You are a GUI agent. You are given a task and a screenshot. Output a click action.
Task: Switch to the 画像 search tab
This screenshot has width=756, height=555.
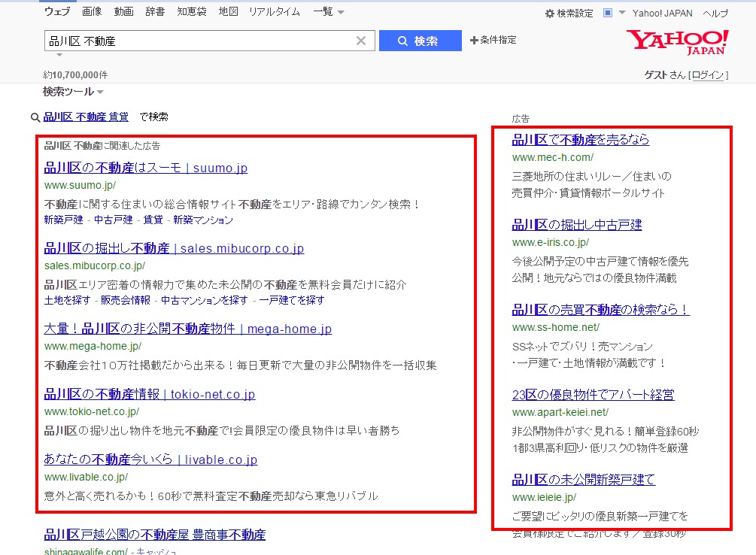(x=92, y=11)
